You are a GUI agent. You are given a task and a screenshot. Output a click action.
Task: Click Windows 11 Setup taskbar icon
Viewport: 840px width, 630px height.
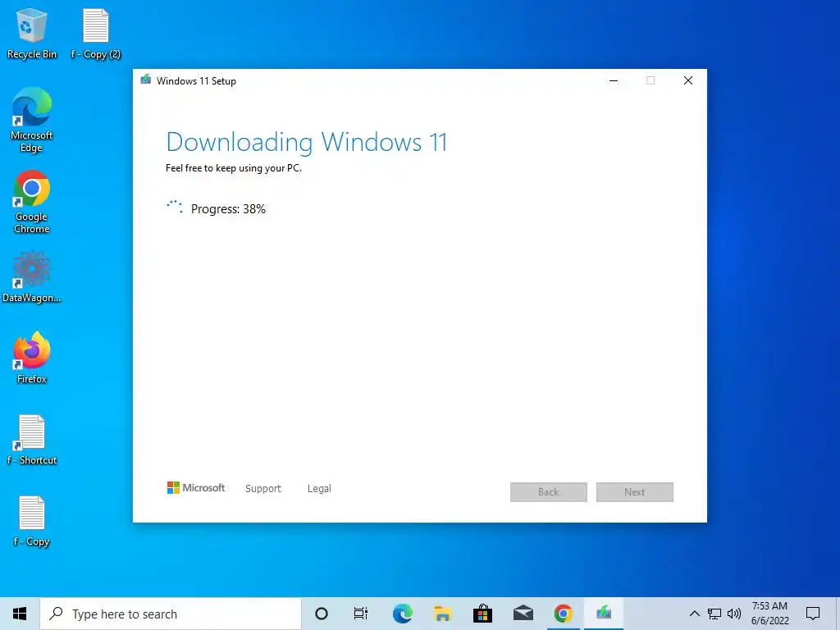(x=604, y=614)
